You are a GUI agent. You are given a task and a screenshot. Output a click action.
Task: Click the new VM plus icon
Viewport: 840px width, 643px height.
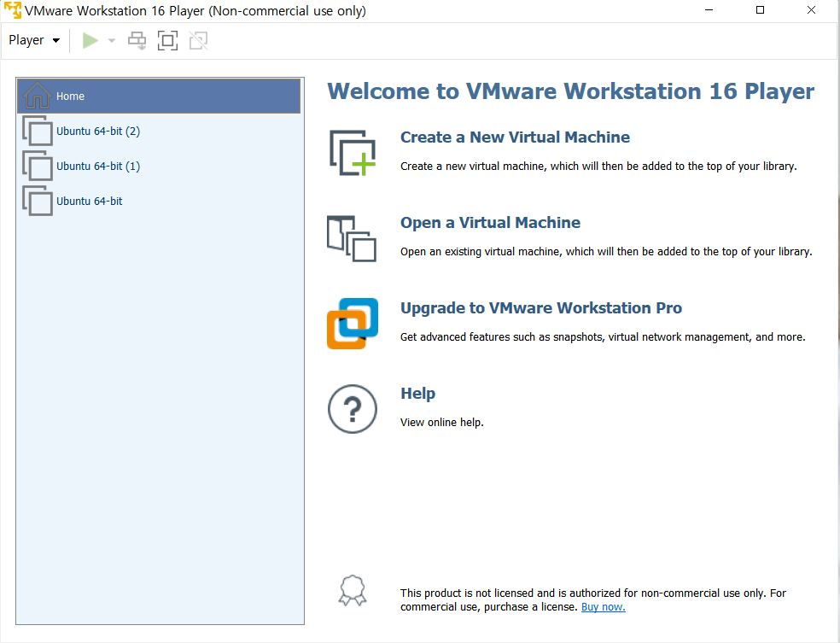click(353, 153)
